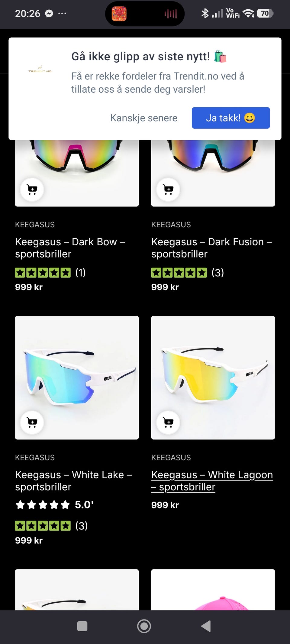Tap the Trendit.no logo in popup
Screen dimensions: 290x644
point(40,70)
